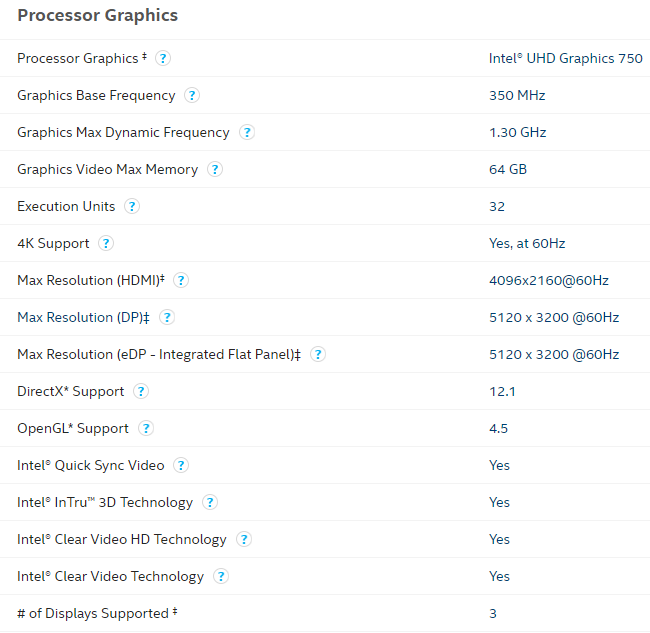This screenshot has width=650, height=633.
Task: Show info for Graphics Max Dynamic Frequency
Action: [247, 132]
